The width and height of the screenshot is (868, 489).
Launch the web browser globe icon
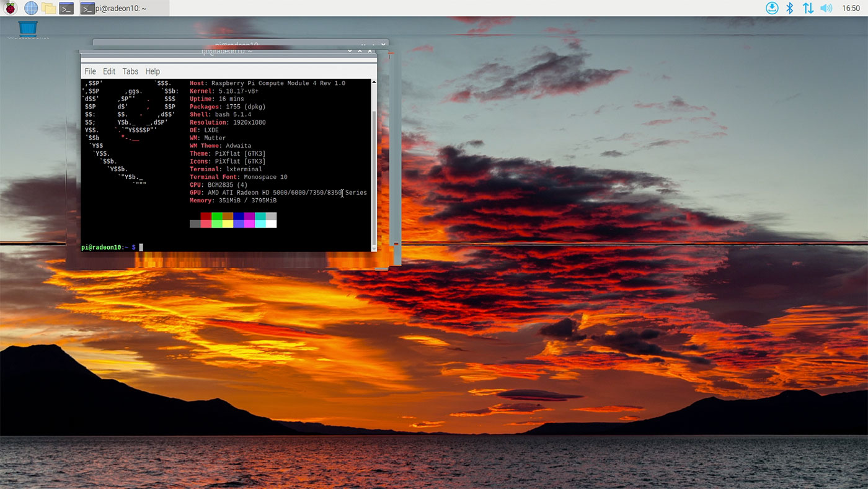[x=30, y=8]
